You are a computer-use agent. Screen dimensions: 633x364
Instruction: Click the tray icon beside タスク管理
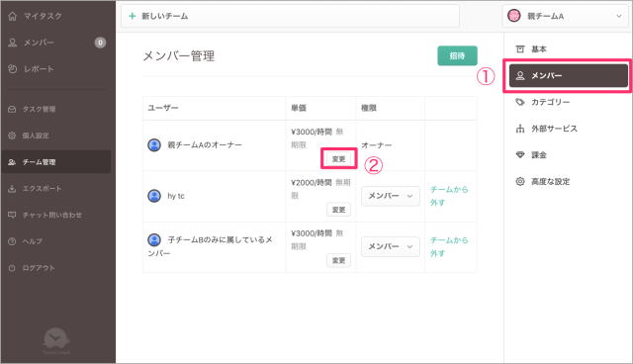12,109
